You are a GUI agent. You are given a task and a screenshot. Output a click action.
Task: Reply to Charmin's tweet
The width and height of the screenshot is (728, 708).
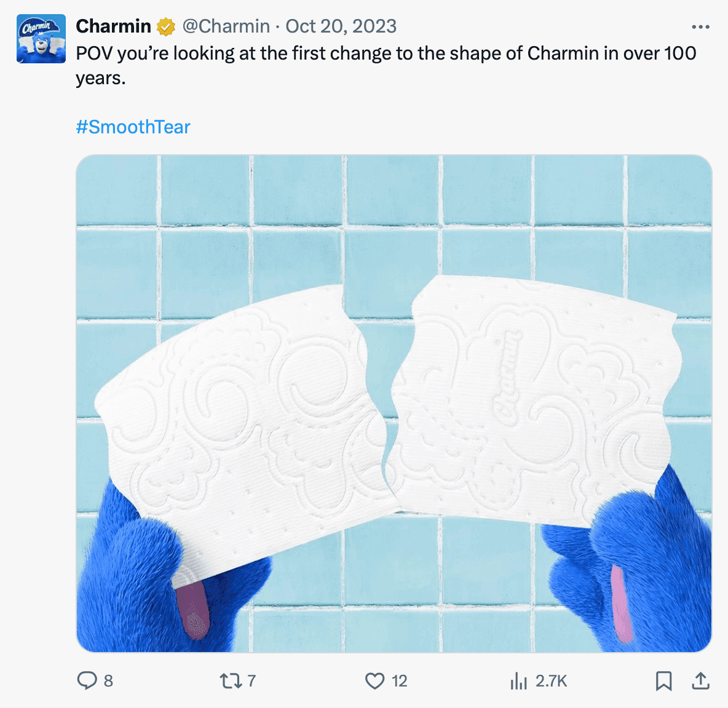pyautogui.click(x=88, y=681)
